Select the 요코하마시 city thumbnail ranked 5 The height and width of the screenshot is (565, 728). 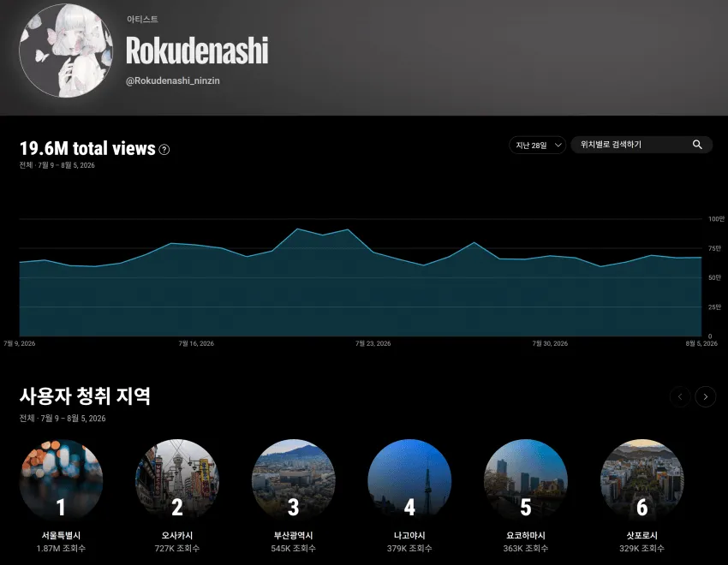[x=526, y=480]
